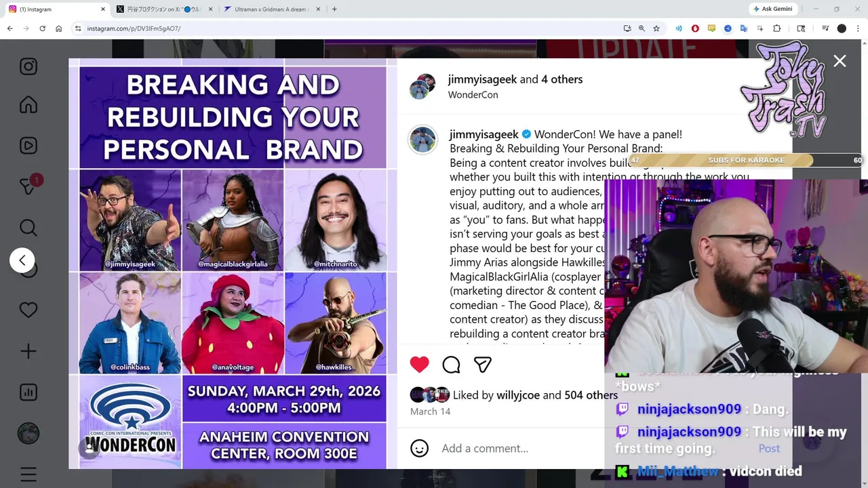
Task: Open the Instagram home logo in sidebar
Action: tap(28, 66)
